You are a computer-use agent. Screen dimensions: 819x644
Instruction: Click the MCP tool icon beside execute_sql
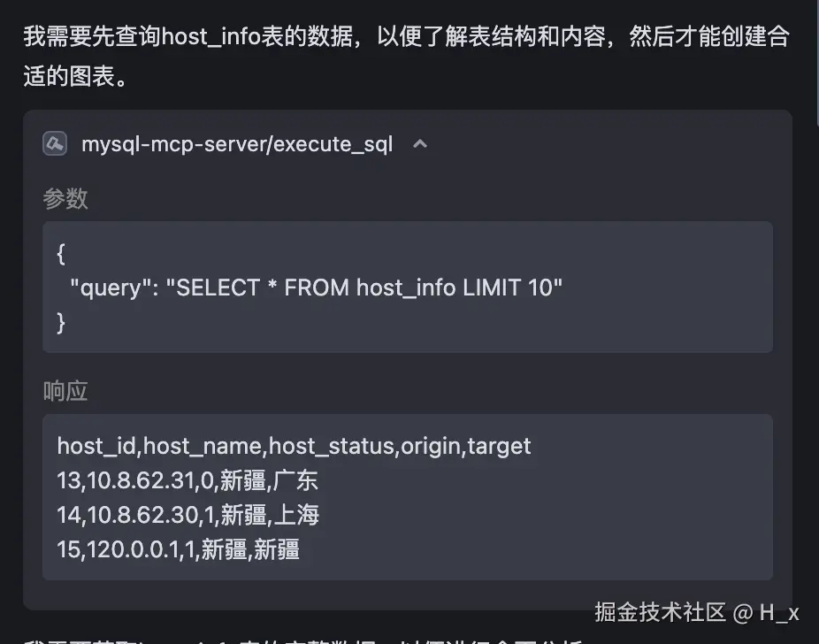pyautogui.click(x=55, y=143)
